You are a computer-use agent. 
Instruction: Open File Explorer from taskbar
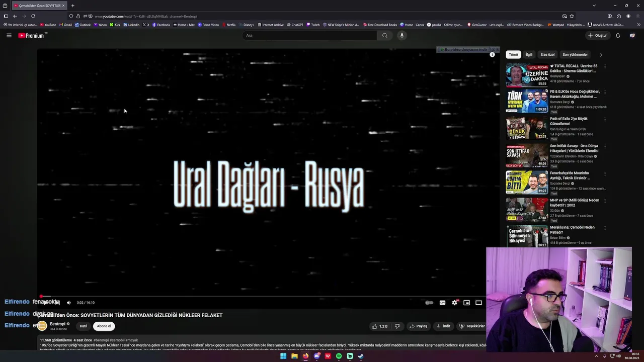point(294,356)
